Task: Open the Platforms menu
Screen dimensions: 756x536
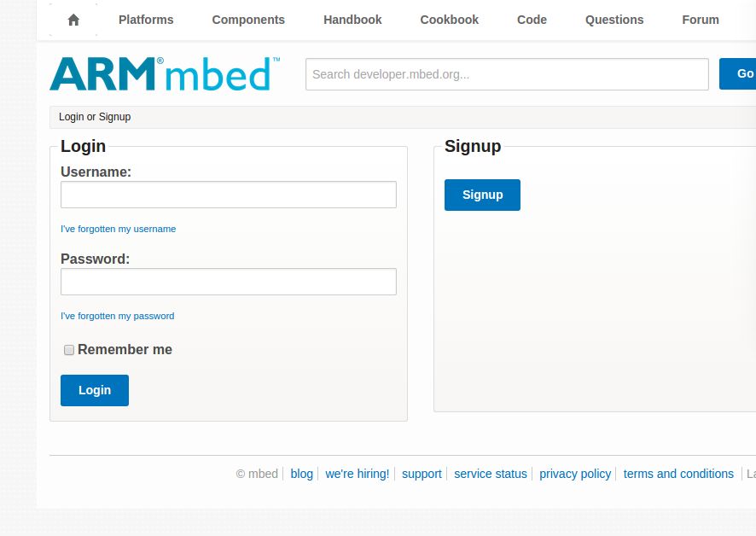Action: 146,20
